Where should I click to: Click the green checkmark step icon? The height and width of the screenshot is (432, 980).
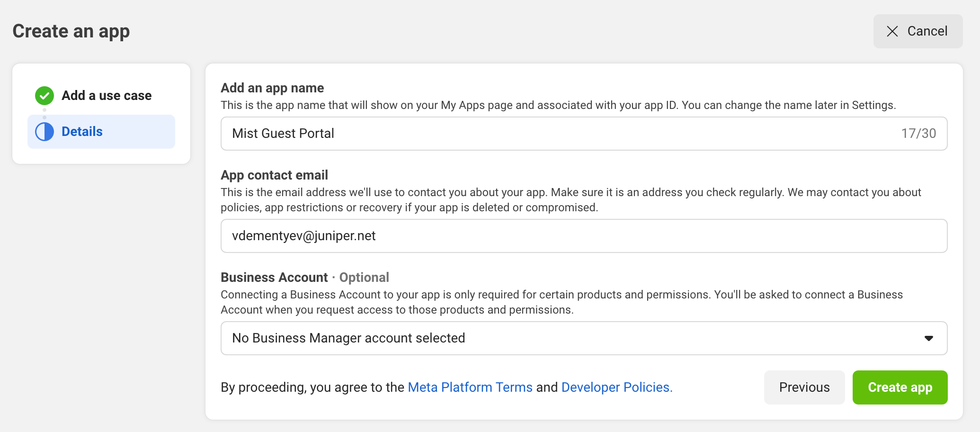click(x=45, y=96)
